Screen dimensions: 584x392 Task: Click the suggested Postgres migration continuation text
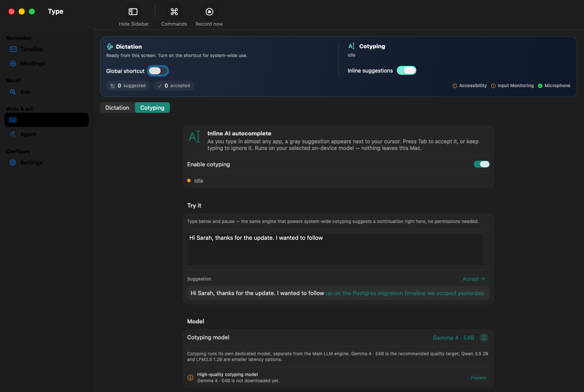[405, 293]
